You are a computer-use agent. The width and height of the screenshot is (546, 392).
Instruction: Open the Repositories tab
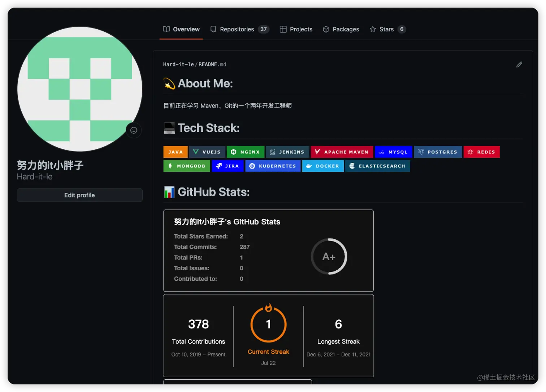[240, 29]
